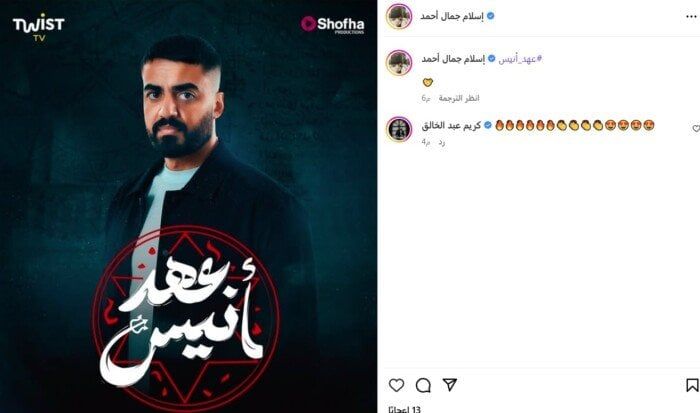Like كريم عبد الخالق's comment
The height and width of the screenshot is (413, 700).
696,129
